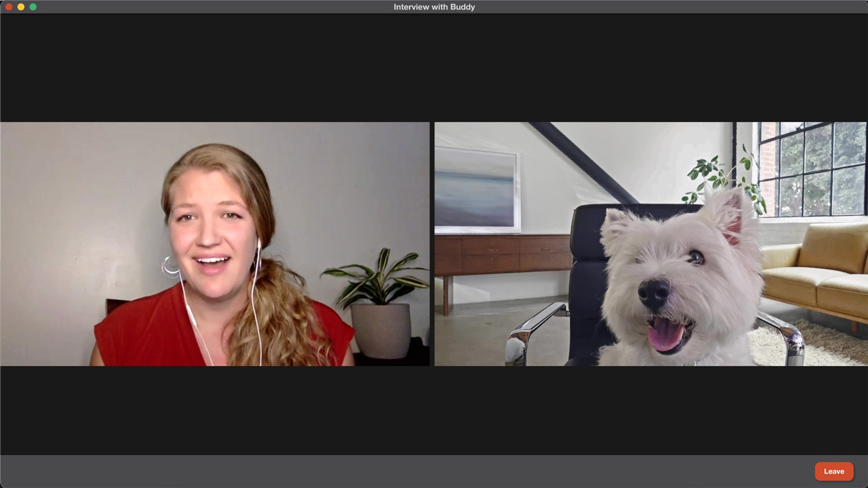Click the black area above the videos

(x=434, y=68)
